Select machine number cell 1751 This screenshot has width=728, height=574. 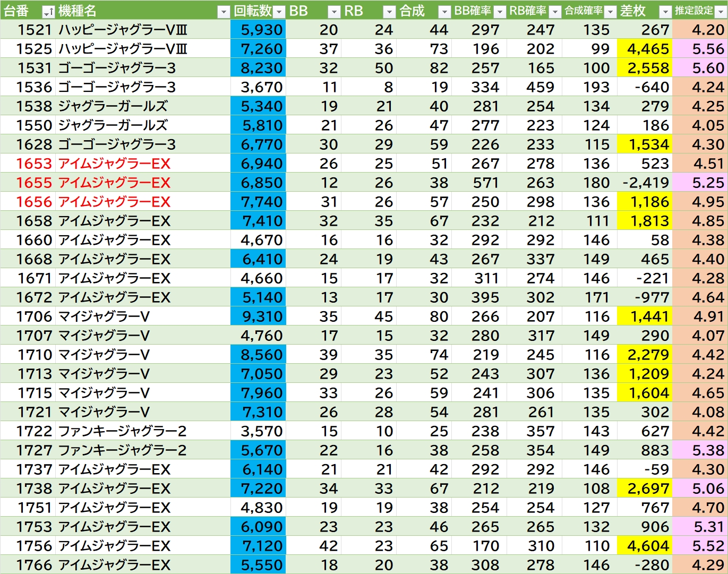[x=28, y=508]
